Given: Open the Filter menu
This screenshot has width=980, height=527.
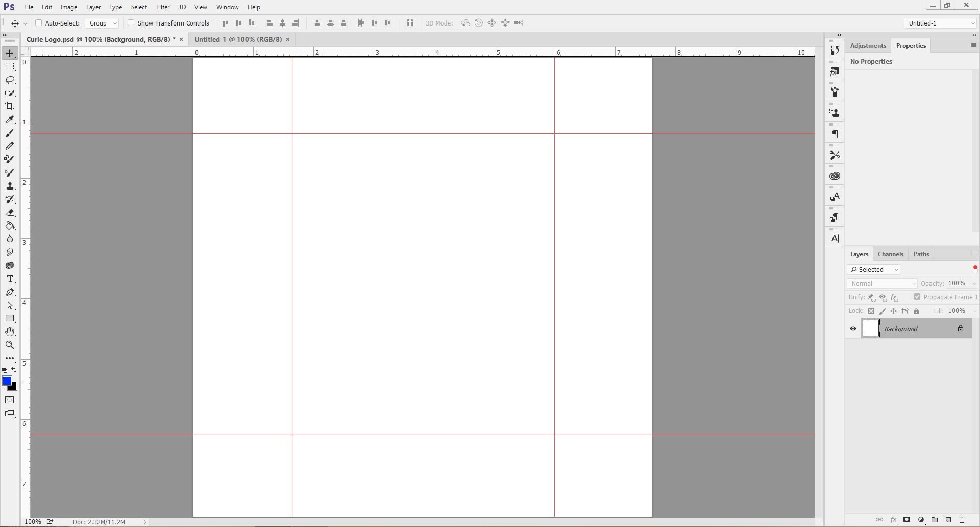Looking at the screenshot, I should click(163, 7).
